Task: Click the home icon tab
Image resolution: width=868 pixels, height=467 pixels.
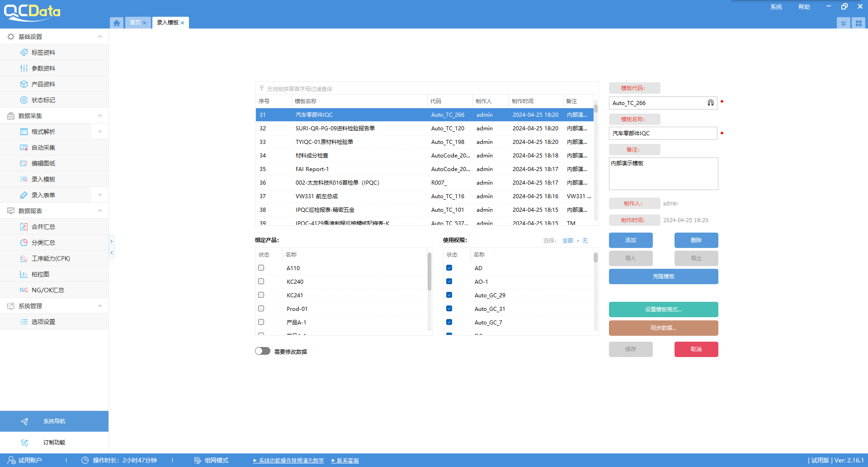Action: tap(117, 23)
